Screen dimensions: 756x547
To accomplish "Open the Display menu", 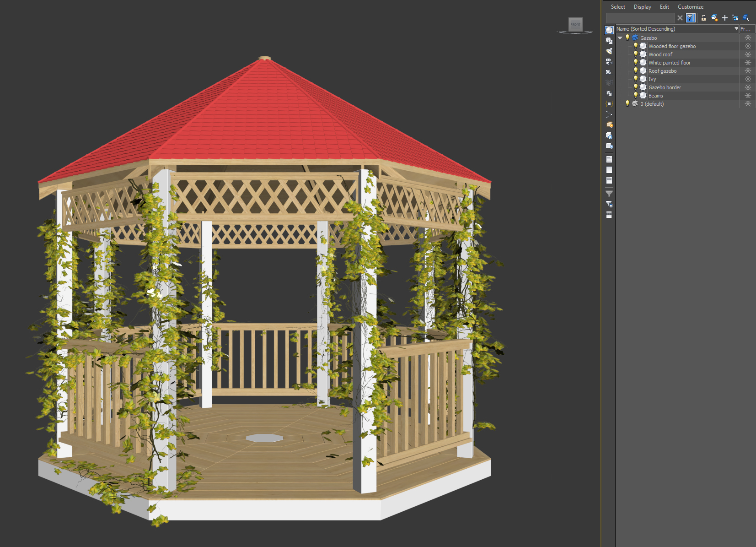I will (x=642, y=6).
